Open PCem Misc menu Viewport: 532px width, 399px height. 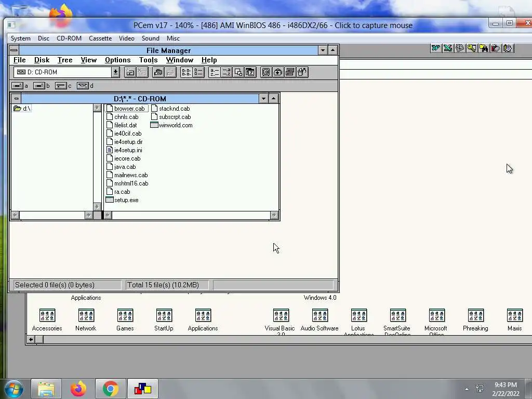[x=173, y=38]
